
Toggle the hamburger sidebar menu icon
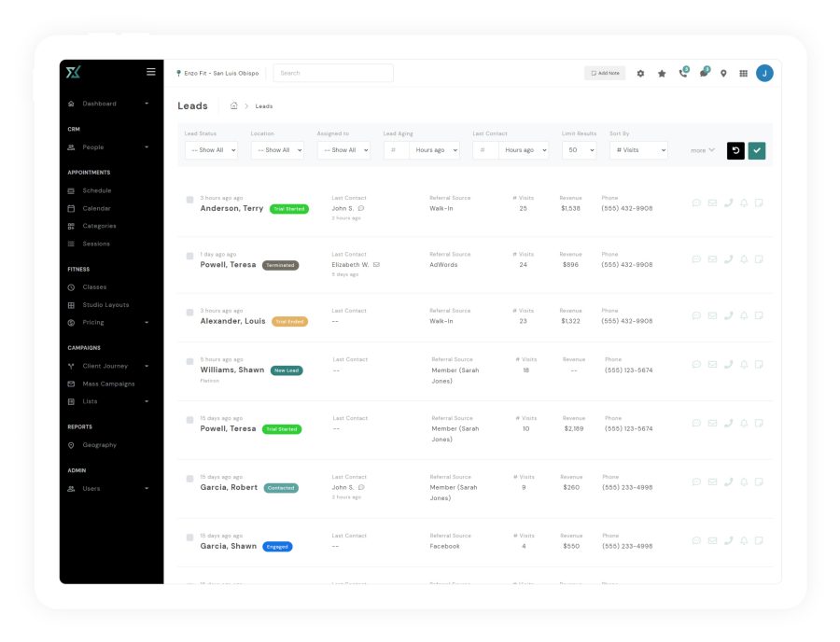click(151, 72)
